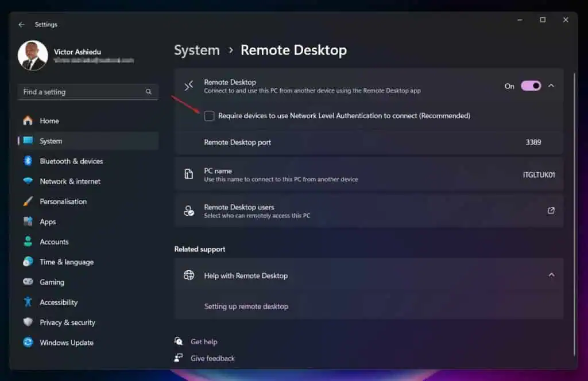The height and width of the screenshot is (381, 588).
Task: Select the PC name ITGLTUK01 text
Action: click(539, 174)
